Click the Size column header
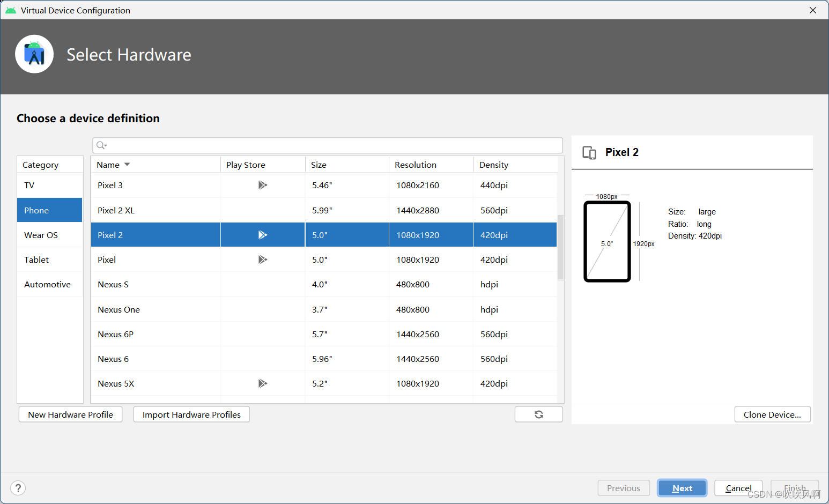This screenshot has width=829, height=504. point(347,165)
